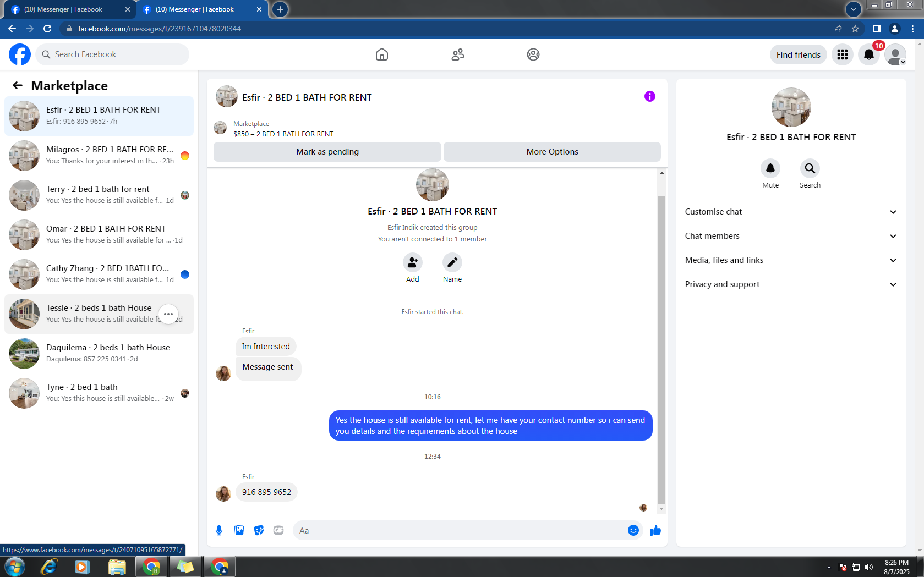Adjust volume from system tray speaker

point(869,567)
